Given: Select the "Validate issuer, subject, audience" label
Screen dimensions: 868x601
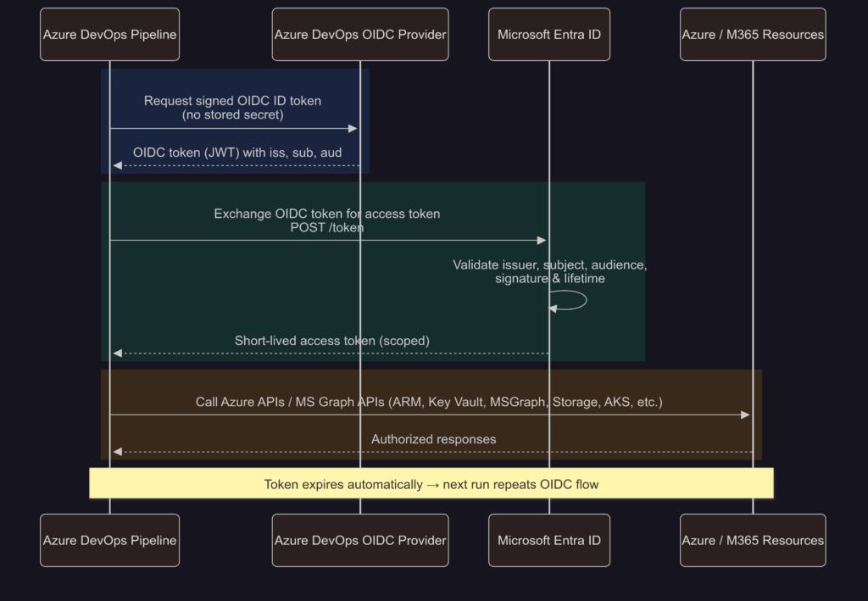Looking at the screenshot, I should [549, 265].
